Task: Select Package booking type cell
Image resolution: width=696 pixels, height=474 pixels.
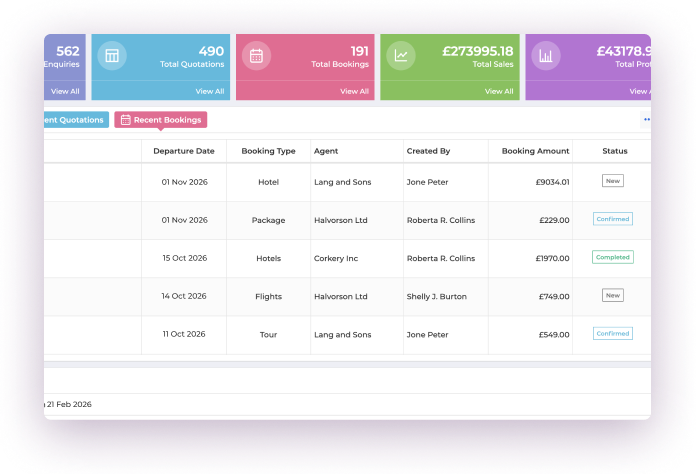Action: pos(269,220)
